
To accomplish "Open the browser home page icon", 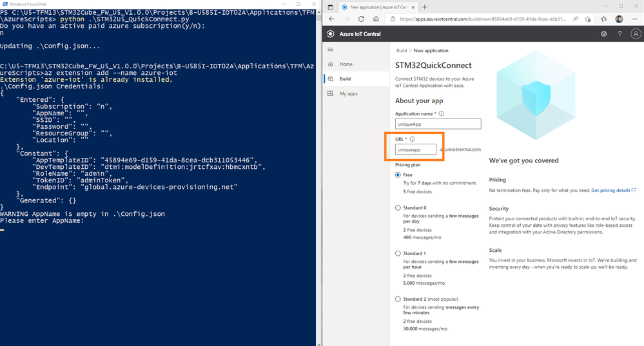I will click(x=376, y=19).
